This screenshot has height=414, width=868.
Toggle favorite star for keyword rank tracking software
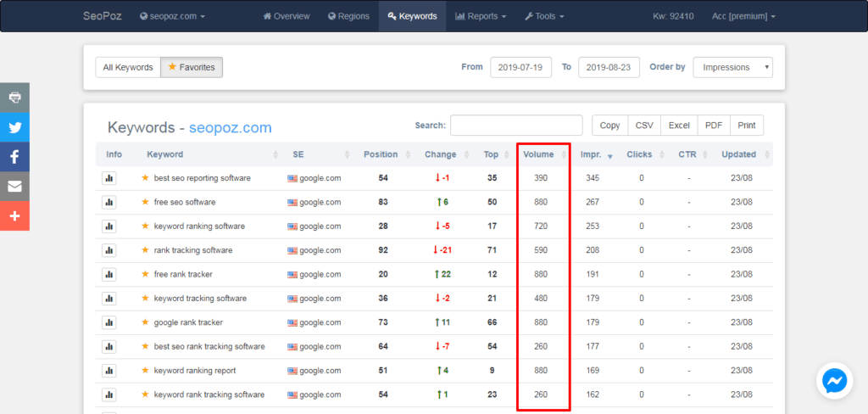(145, 394)
